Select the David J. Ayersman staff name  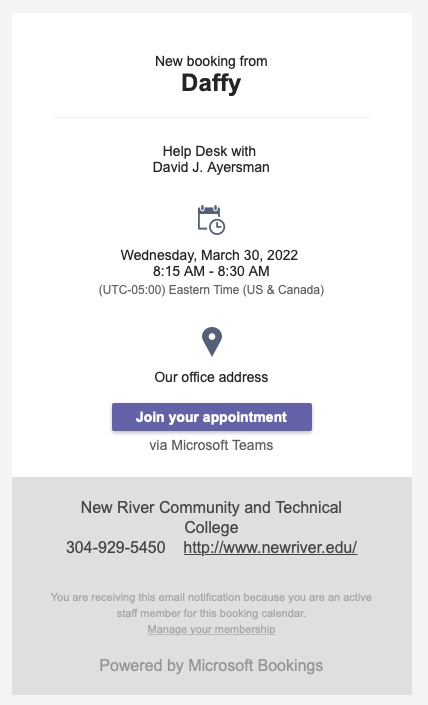pyautogui.click(x=211, y=167)
